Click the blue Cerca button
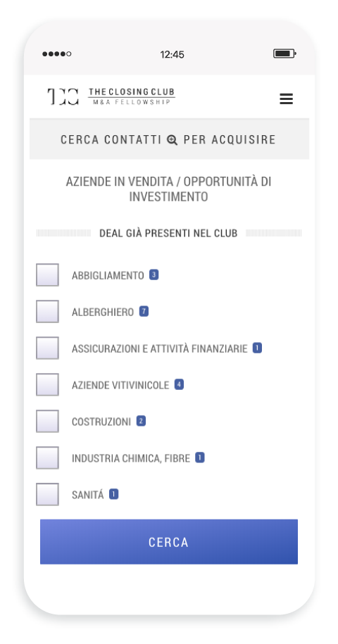The width and height of the screenshot is (338, 644). click(169, 542)
